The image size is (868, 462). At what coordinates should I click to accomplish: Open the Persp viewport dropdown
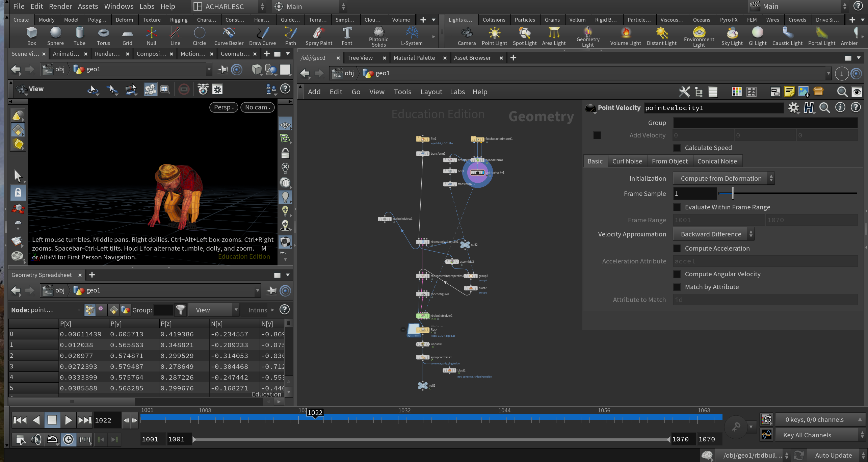223,107
